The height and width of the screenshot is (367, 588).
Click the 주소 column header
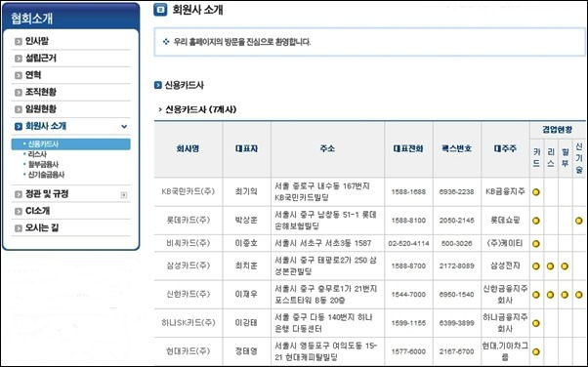click(x=327, y=148)
